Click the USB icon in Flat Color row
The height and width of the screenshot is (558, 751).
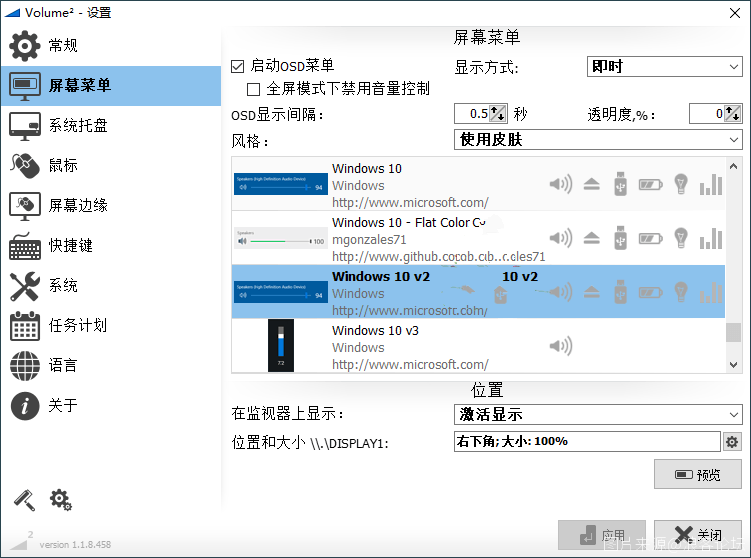620,238
